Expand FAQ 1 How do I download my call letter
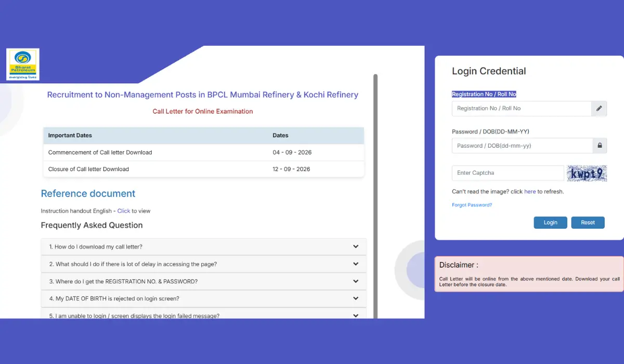This screenshot has width=624, height=364. click(x=204, y=246)
